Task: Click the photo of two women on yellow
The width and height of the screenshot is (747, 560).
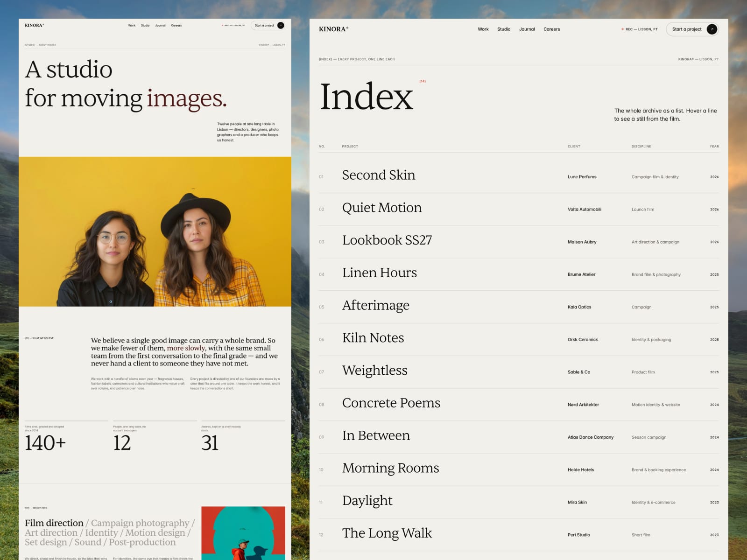Action: [155, 231]
